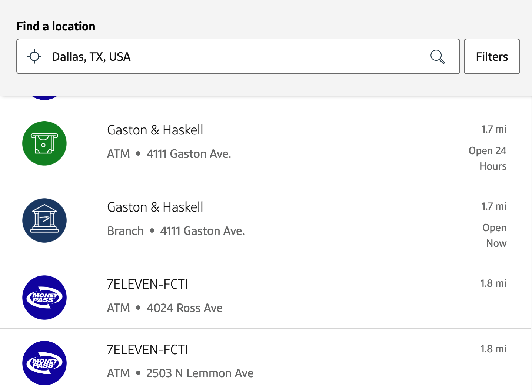The image size is (532, 392).
Task: Open the Filters panel
Action: pyautogui.click(x=492, y=56)
